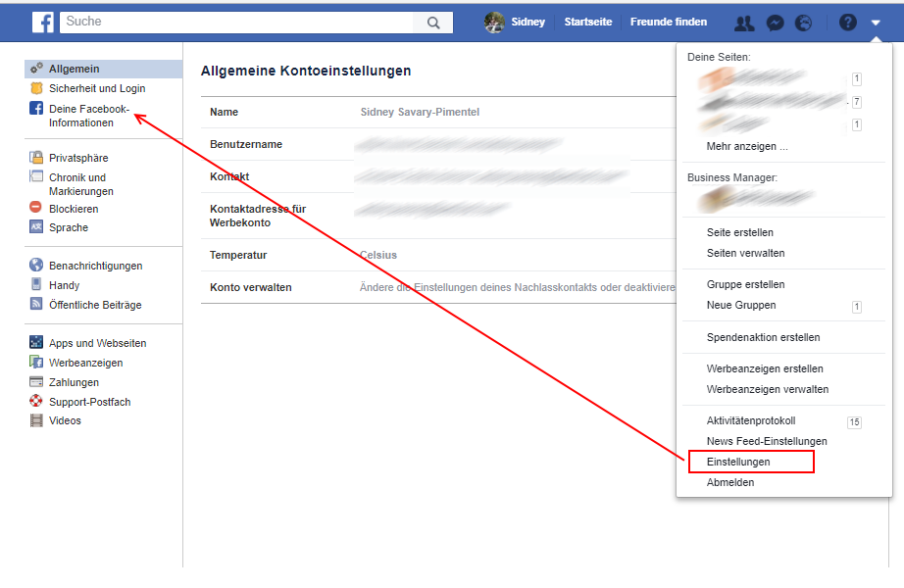This screenshot has width=904, height=588.
Task: Focus the Suche search field
Action: (x=236, y=22)
